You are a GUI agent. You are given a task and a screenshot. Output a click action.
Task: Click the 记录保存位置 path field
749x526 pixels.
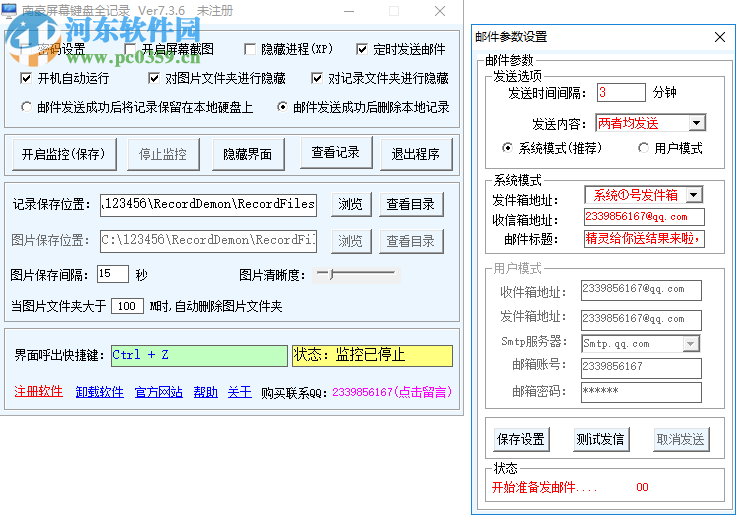point(208,205)
